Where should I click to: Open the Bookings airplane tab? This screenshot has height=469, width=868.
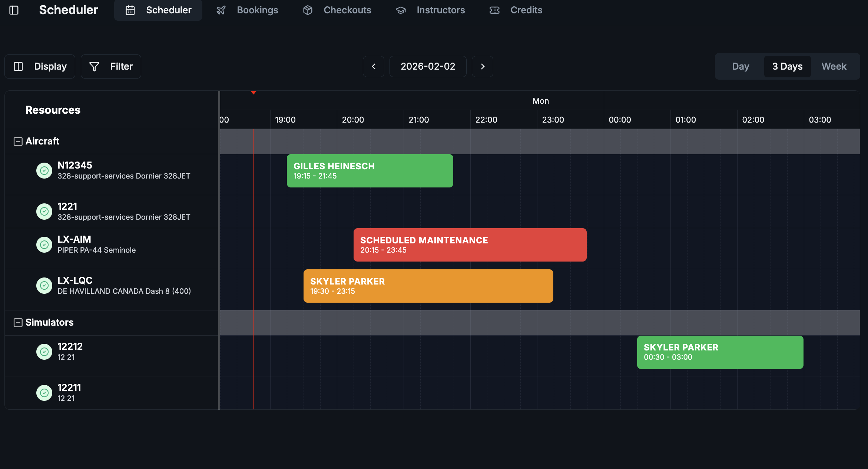pyautogui.click(x=247, y=10)
